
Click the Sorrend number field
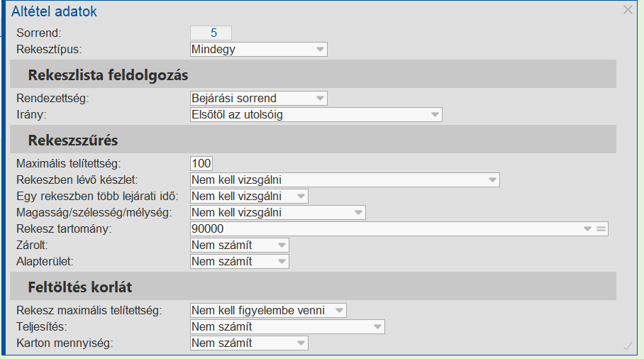211,33
